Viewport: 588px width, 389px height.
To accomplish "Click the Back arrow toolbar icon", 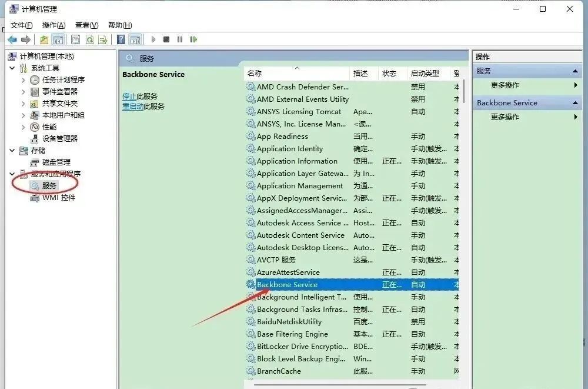I will pyautogui.click(x=12, y=39).
